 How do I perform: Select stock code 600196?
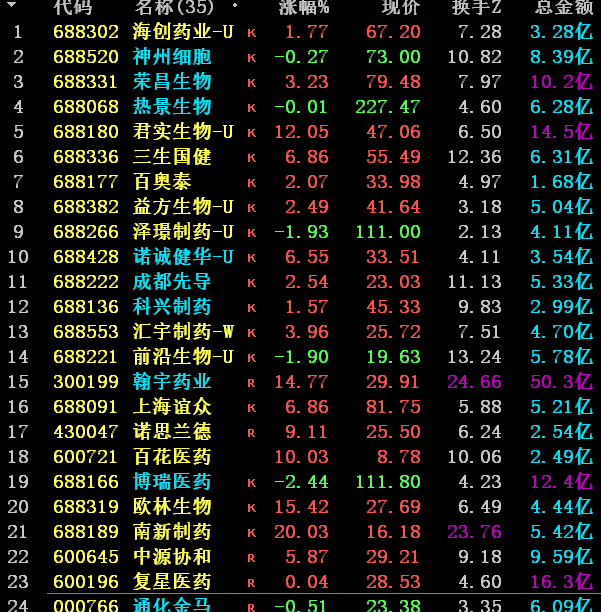click(86, 582)
